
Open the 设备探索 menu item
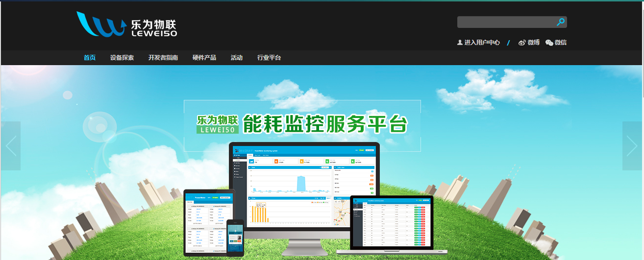tap(122, 58)
